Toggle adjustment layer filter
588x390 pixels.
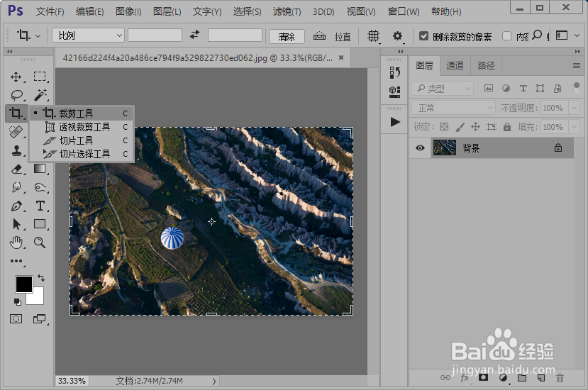[506, 88]
